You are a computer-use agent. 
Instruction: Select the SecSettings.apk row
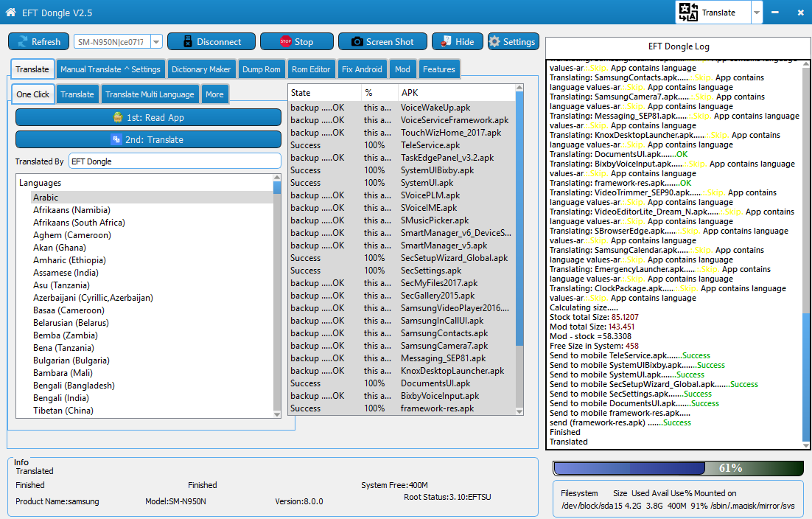click(x=402, y=271)
